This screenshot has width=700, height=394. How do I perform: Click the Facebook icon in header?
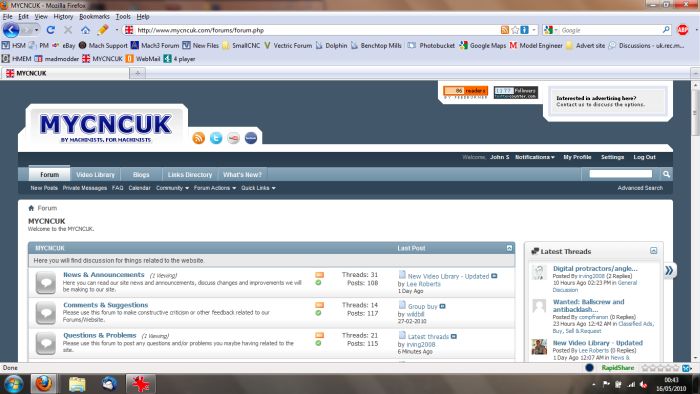coord(251,138)
